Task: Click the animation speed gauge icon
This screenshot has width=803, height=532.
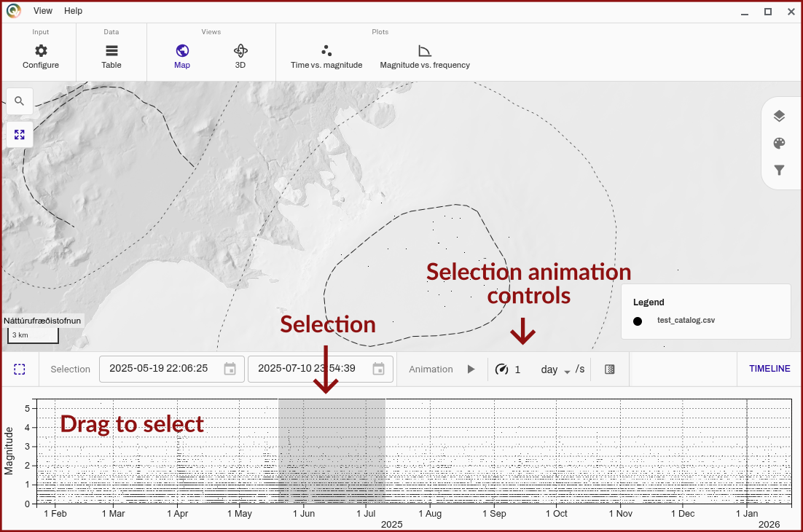Action: click(502, 369)
